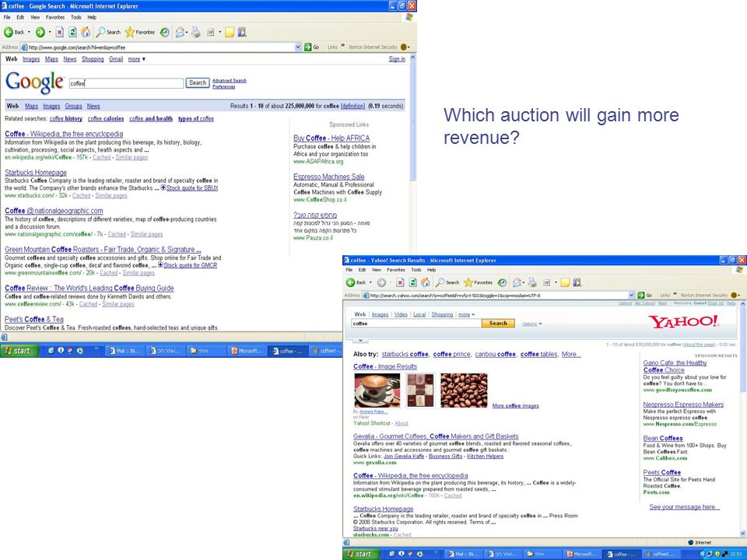
Task: Open Espresso Machines Sale sponsored link
Action: coord(328,177)
